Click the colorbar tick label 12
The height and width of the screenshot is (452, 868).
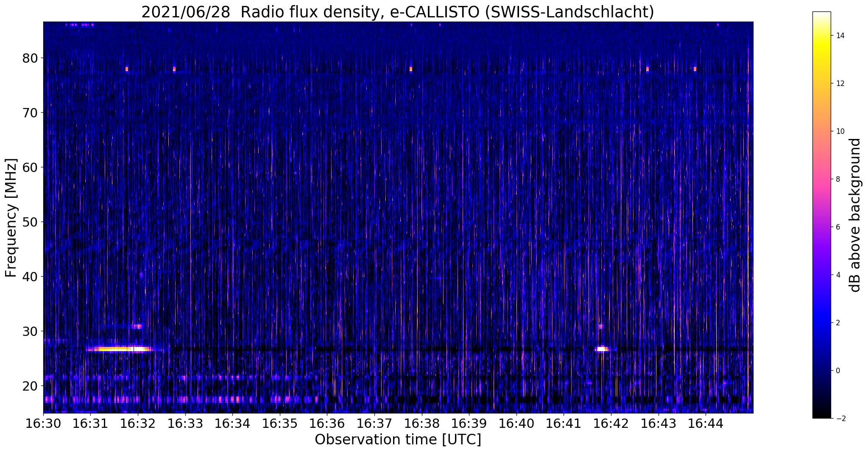[840, 83]
